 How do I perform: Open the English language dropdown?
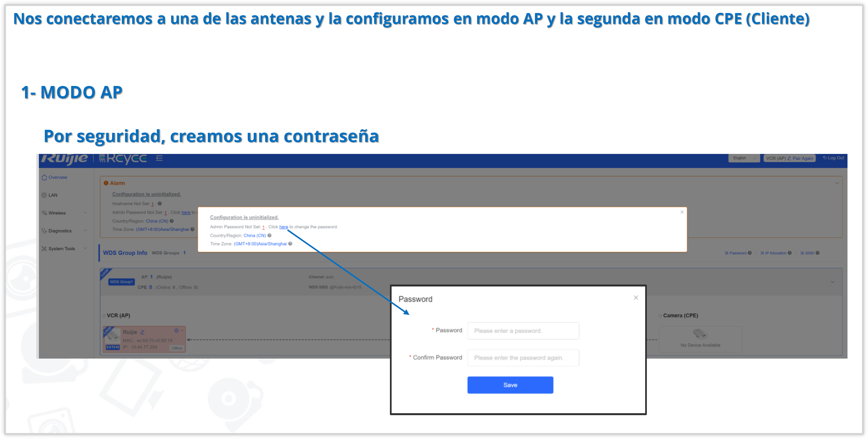coord(744,158)
